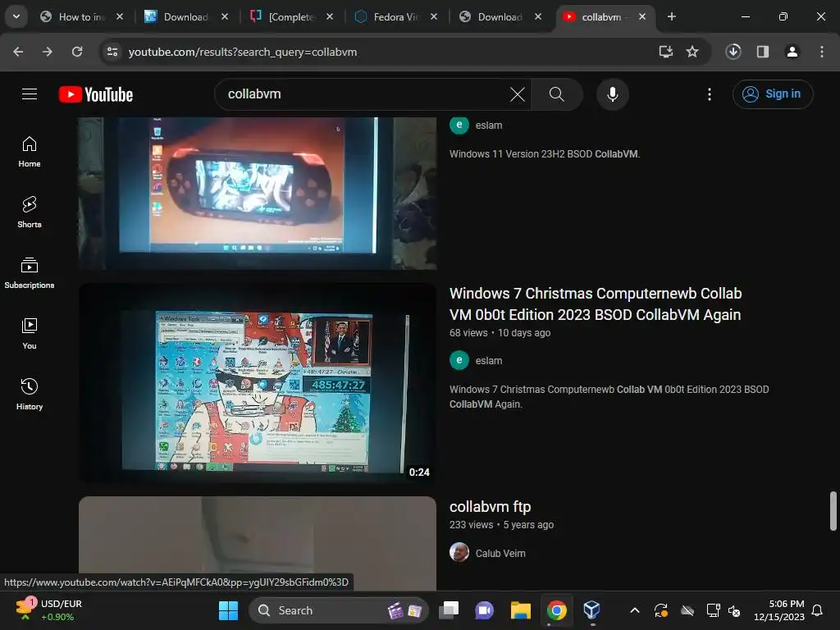840x630 pixels.
Task: Open the clock and date panel
Action: pos(779,610)
